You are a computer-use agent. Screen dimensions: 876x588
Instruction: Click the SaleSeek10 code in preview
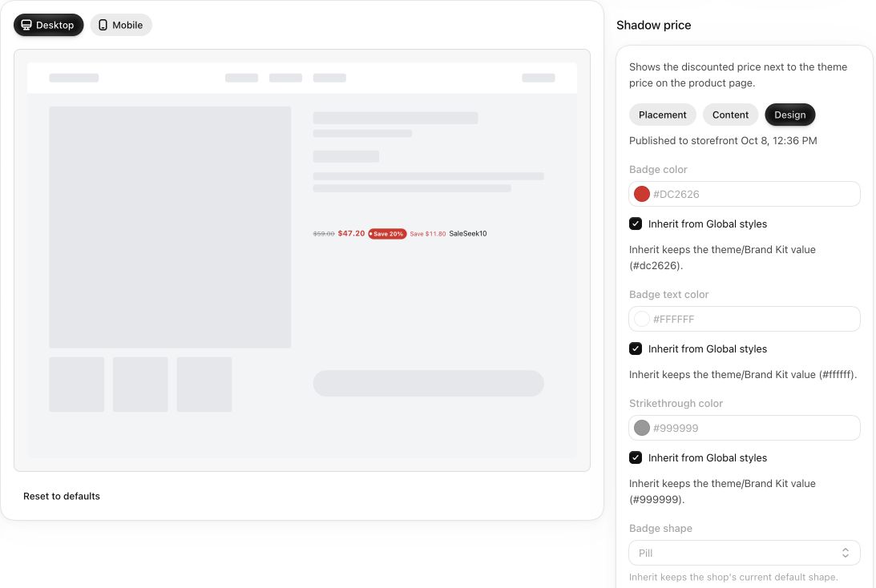coord(468,234)
